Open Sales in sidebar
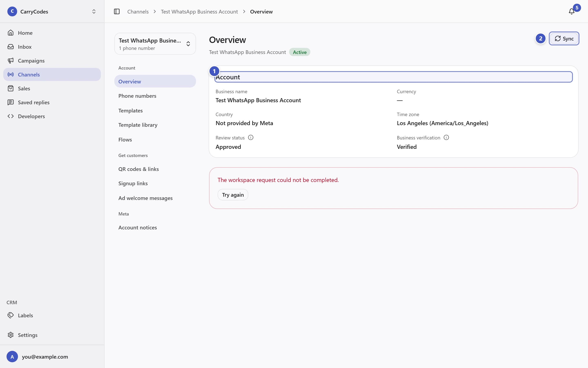This screenshot has width=588, height=368. click(52, 88)
